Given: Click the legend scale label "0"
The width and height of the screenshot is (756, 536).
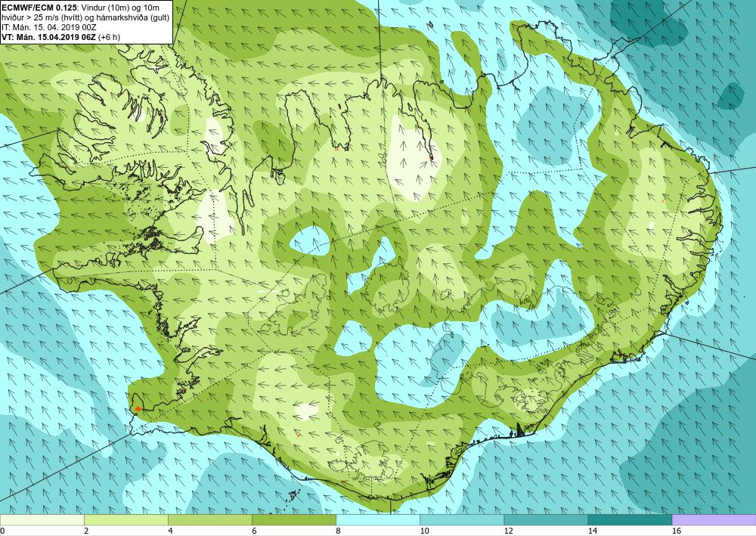Looking at the screenshot, I should pos(2,531).
